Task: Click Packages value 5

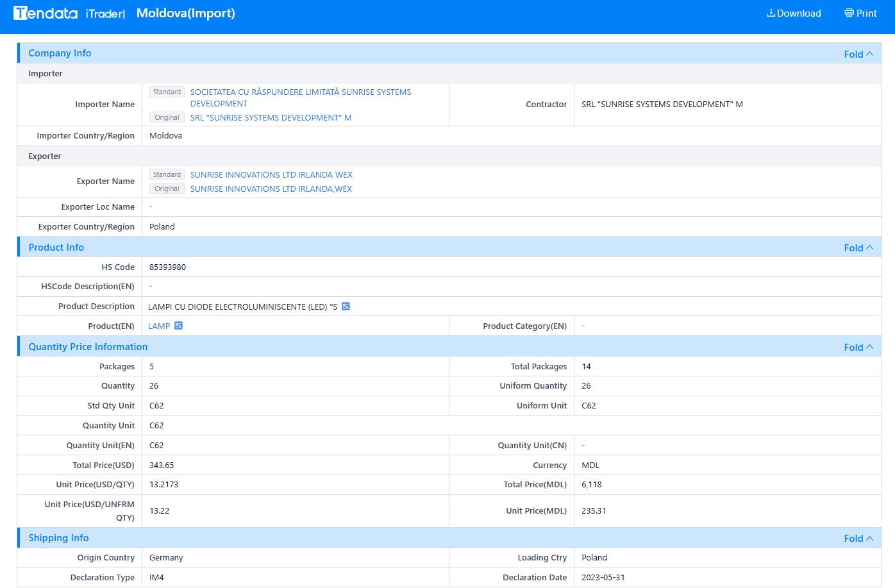Action: (x=151, y=367)
